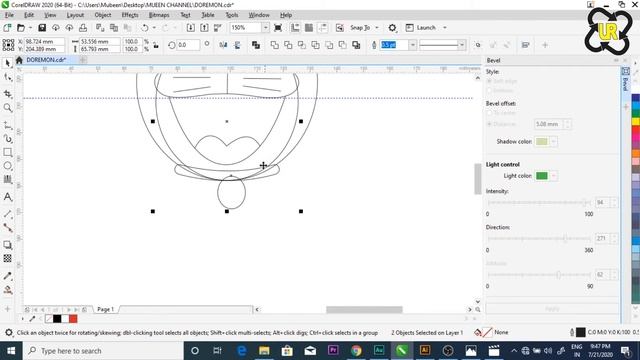Open the Effects menu
Viewport: 640px width, 360px height.
(130, 15)
